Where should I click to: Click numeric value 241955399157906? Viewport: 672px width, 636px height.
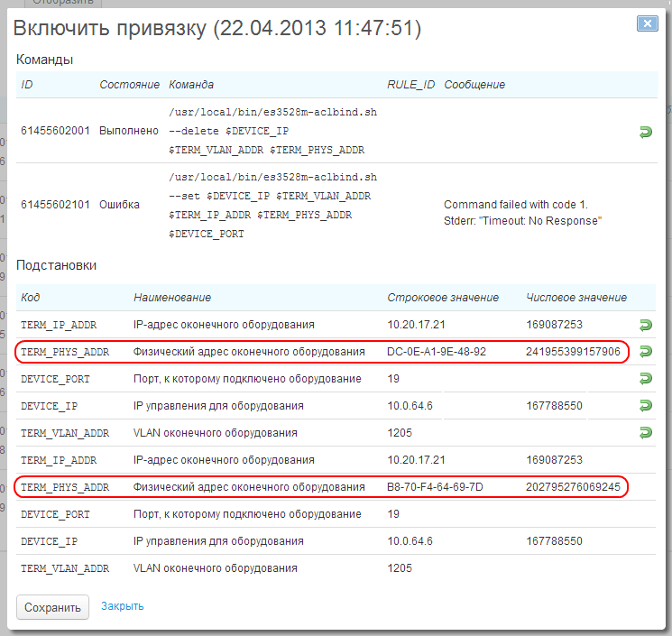(x=573, y=352)
